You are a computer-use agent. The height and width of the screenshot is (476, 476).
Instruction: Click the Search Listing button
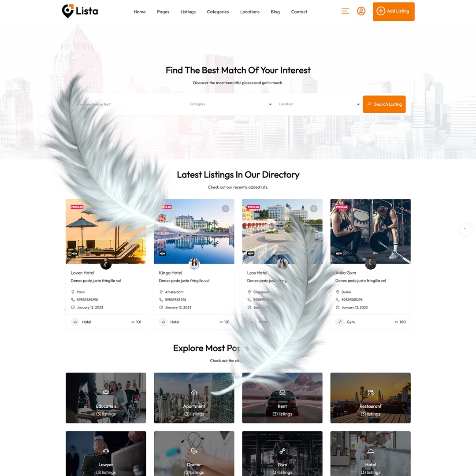(x=384, y=104)
